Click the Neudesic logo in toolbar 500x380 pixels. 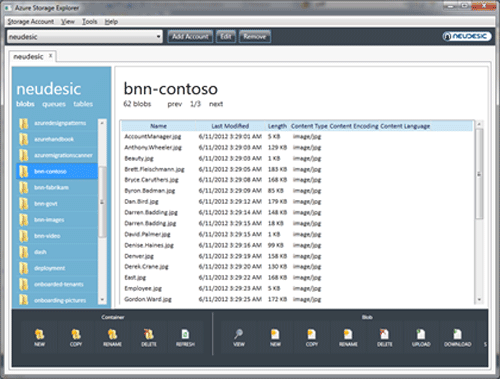click(x=467, y=36)
